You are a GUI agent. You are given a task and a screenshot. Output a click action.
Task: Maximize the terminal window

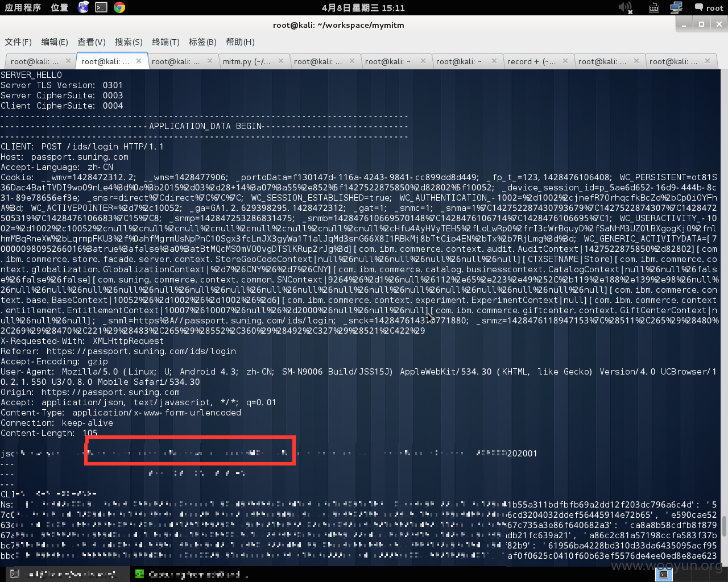coord(702,24)
